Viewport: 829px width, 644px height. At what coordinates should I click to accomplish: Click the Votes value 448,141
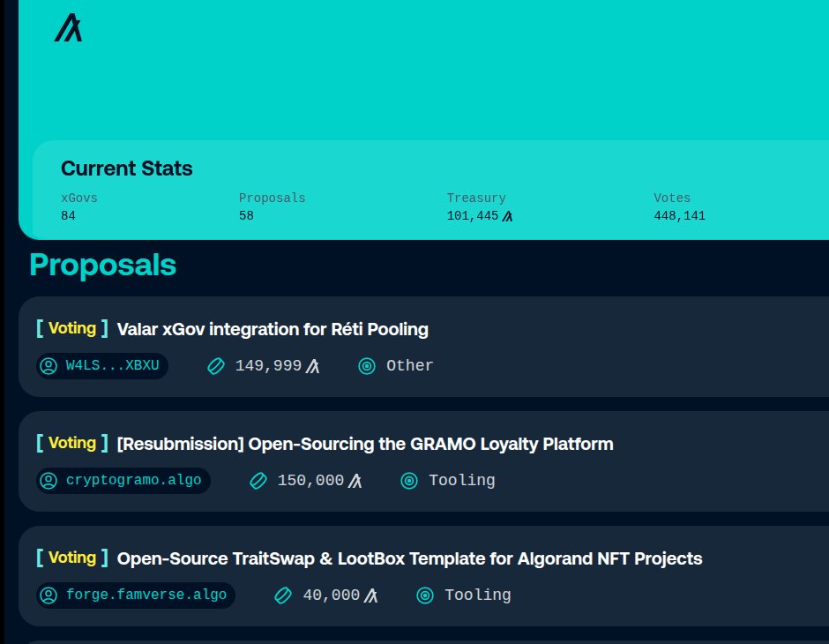pos(679,216)
